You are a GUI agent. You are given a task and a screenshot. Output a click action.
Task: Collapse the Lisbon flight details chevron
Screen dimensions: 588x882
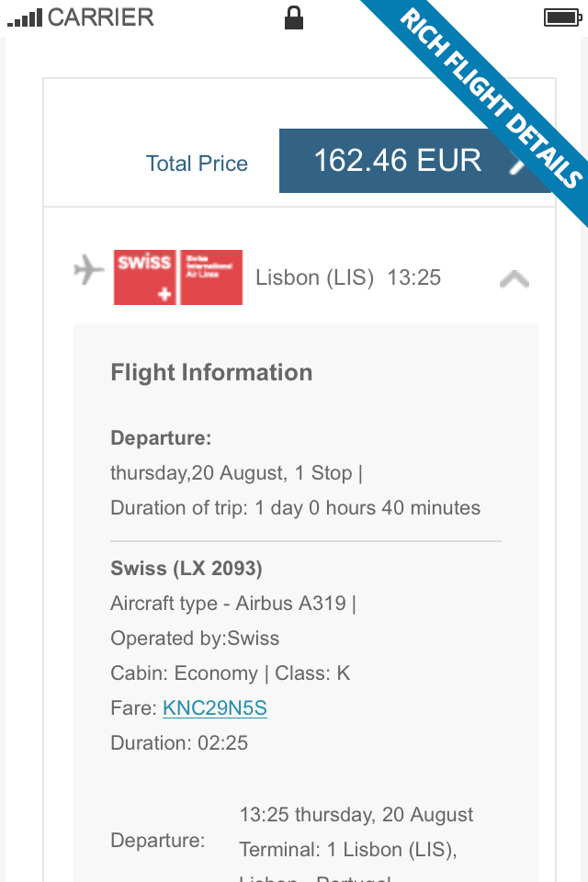[514, 278]
